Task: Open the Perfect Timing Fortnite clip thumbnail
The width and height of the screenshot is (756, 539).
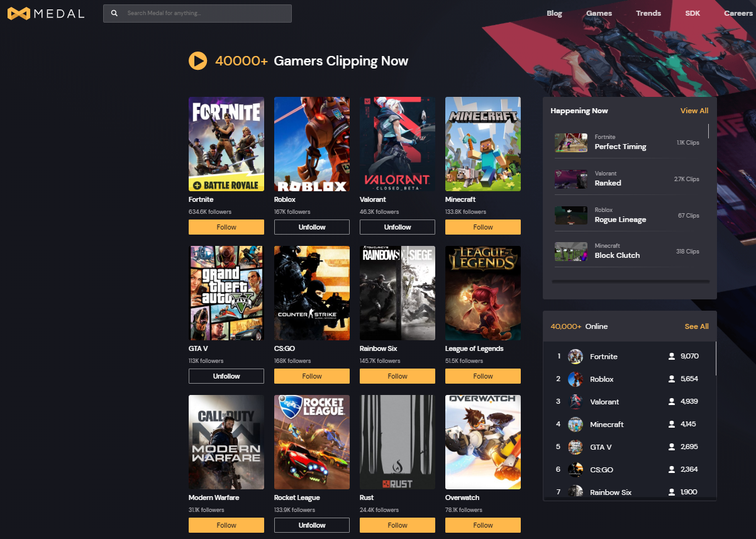Action: (571, 142)
